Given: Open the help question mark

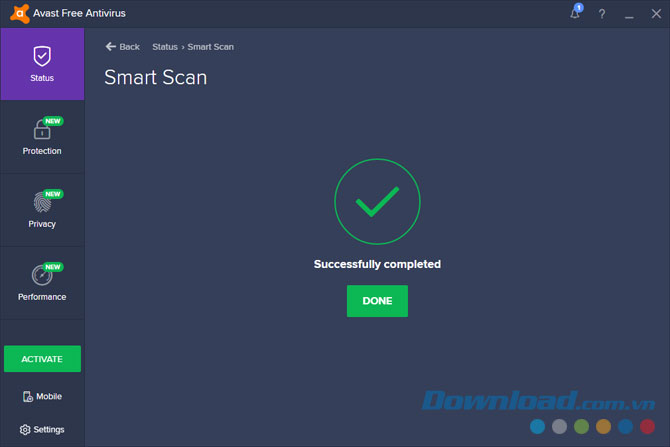Looking at the screenshot, I should tap(602, 14).
